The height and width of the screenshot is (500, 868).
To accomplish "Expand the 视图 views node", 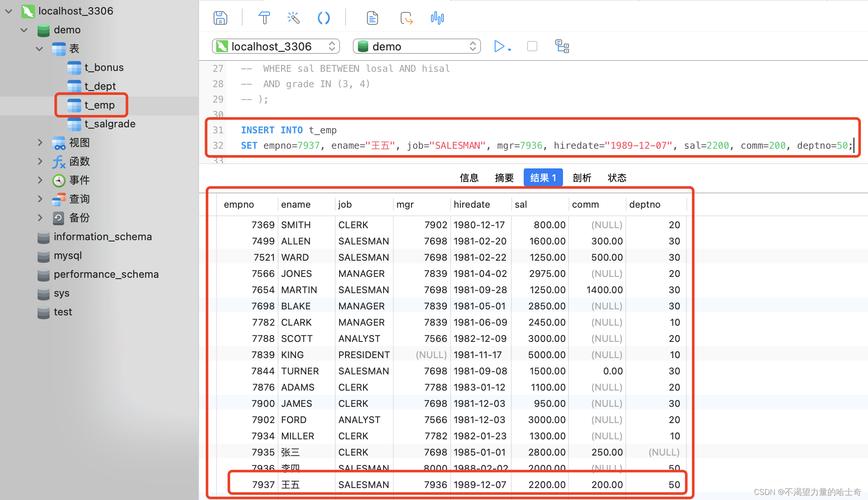I will [x=39, y=142].
